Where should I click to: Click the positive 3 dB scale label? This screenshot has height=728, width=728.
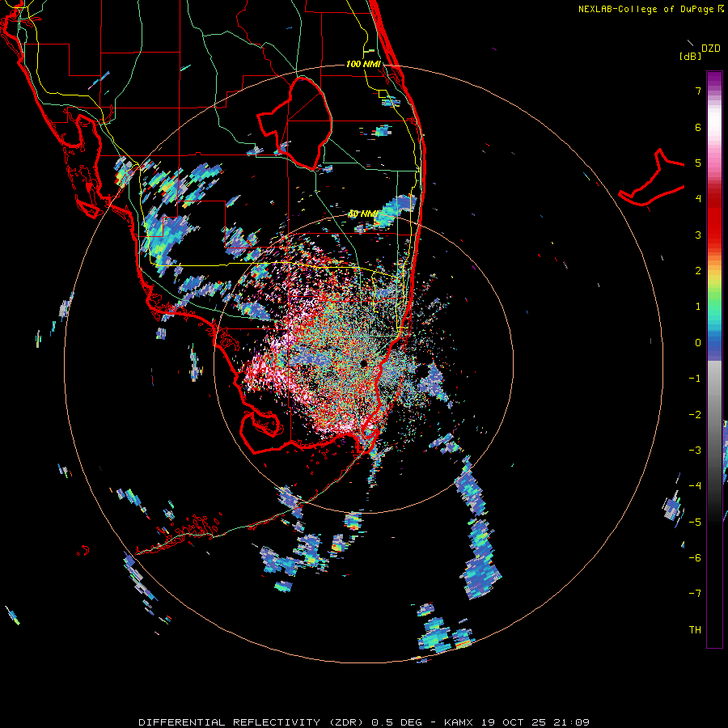698,235
